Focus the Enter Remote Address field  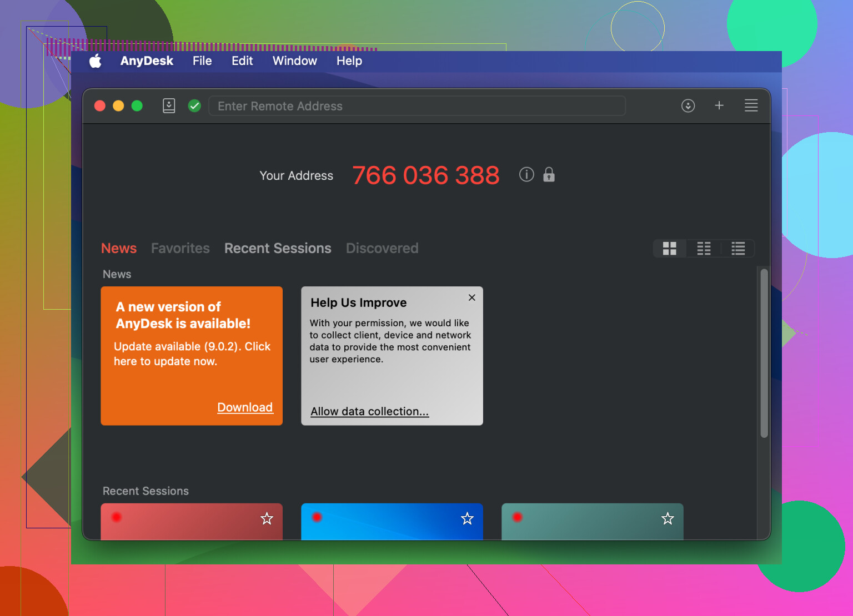(x=417, y=106)
